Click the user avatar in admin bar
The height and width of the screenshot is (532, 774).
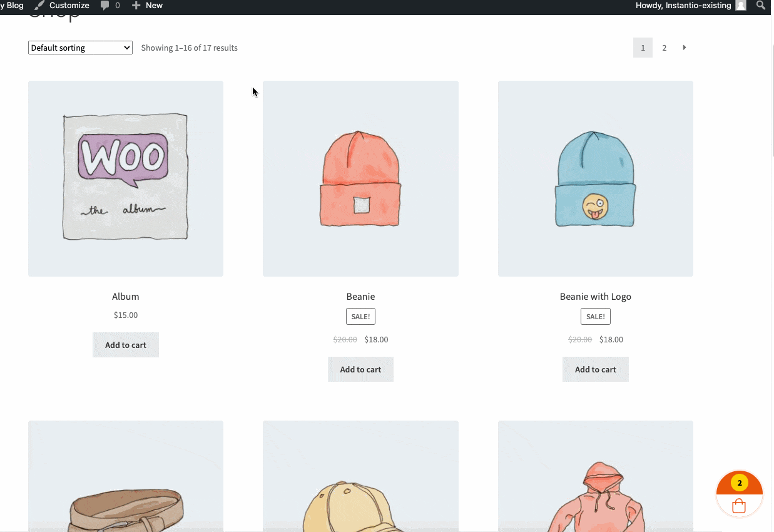coord(741,6)
